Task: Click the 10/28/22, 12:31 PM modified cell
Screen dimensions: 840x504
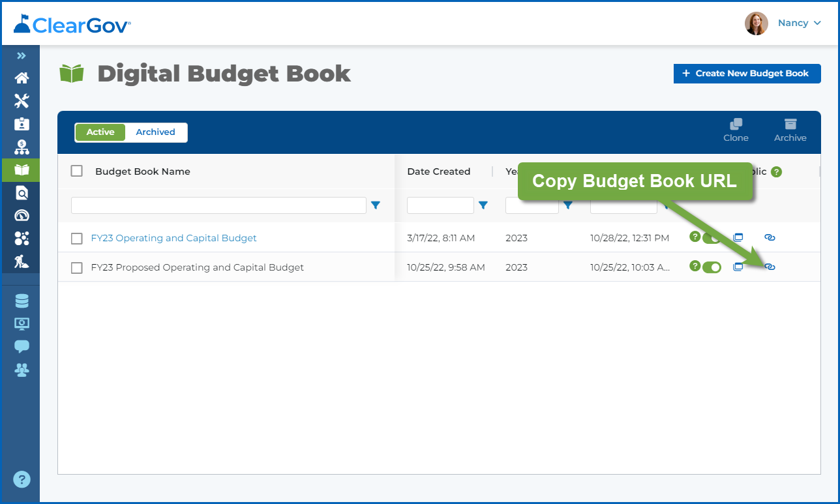Action: click(629, 238)
